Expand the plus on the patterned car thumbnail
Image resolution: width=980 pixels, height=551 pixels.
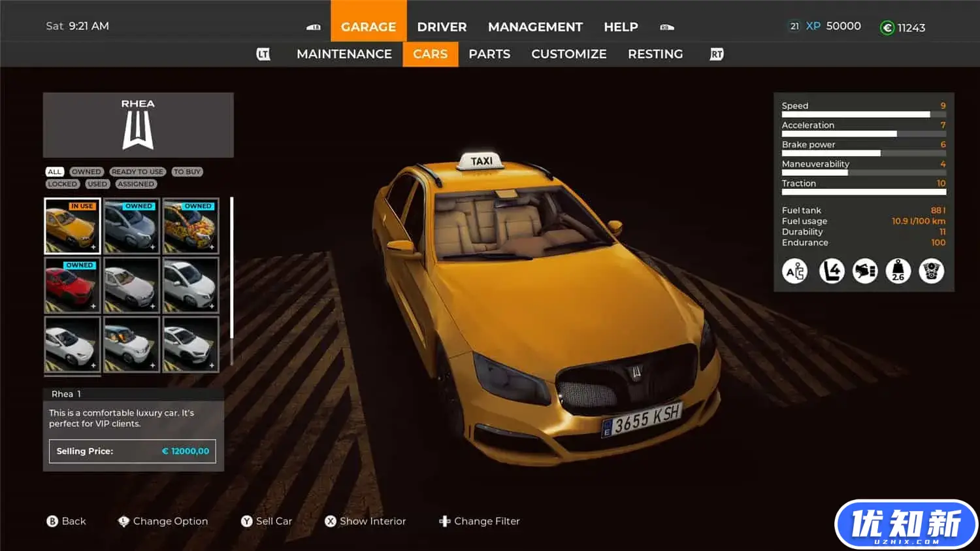click(212, 247)
